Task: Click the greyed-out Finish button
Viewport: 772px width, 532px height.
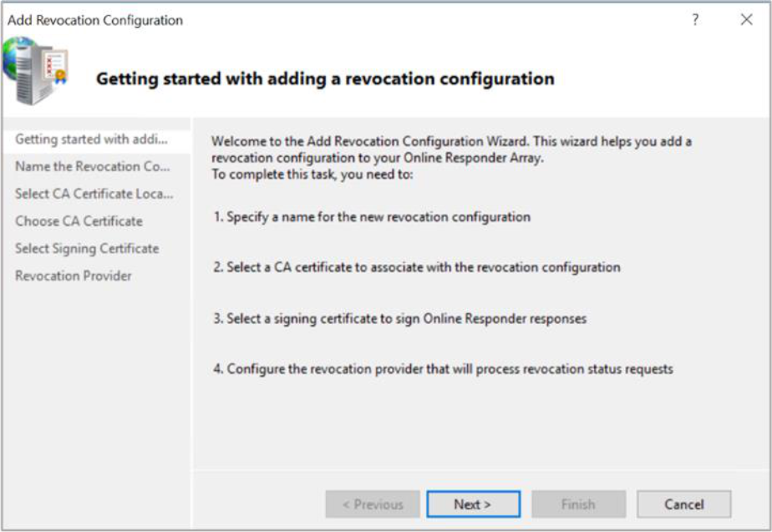Action: coord(578,504)
